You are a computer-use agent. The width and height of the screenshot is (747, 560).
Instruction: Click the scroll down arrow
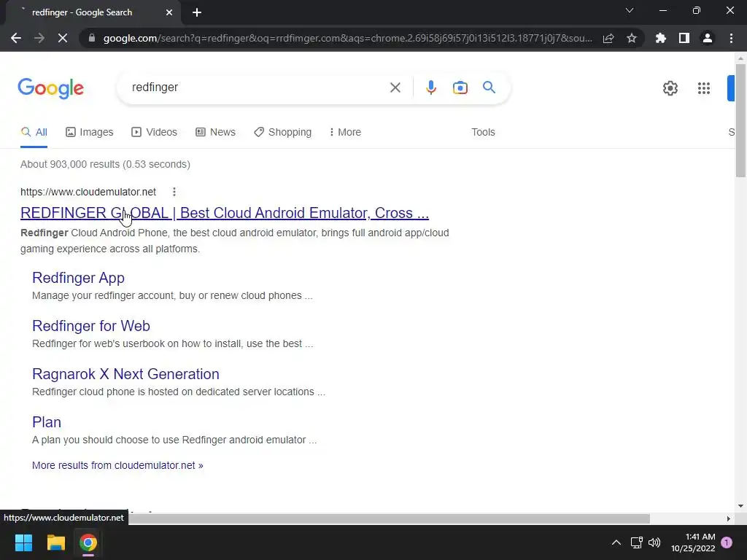tap(740, 506)
